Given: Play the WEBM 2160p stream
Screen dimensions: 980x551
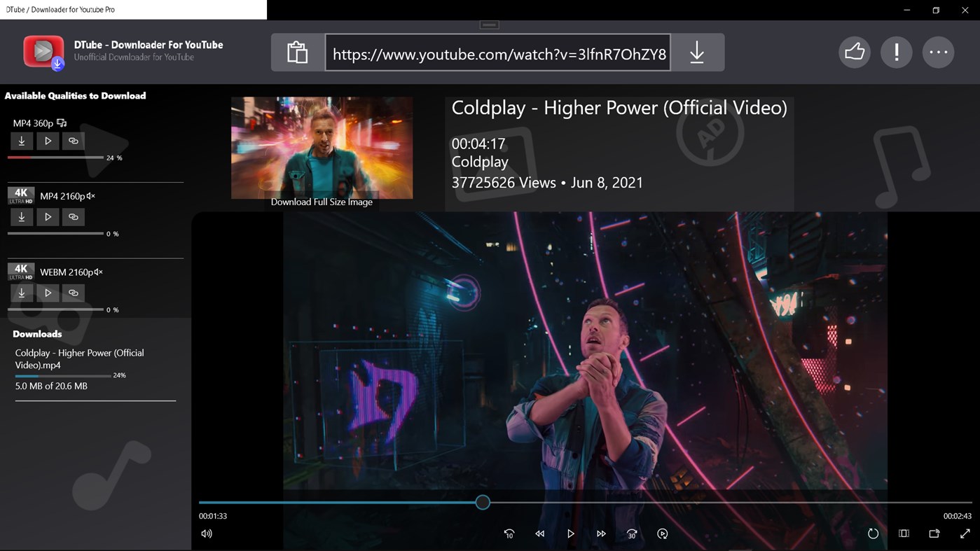Looking at the screenshot, I should point(48,293).
